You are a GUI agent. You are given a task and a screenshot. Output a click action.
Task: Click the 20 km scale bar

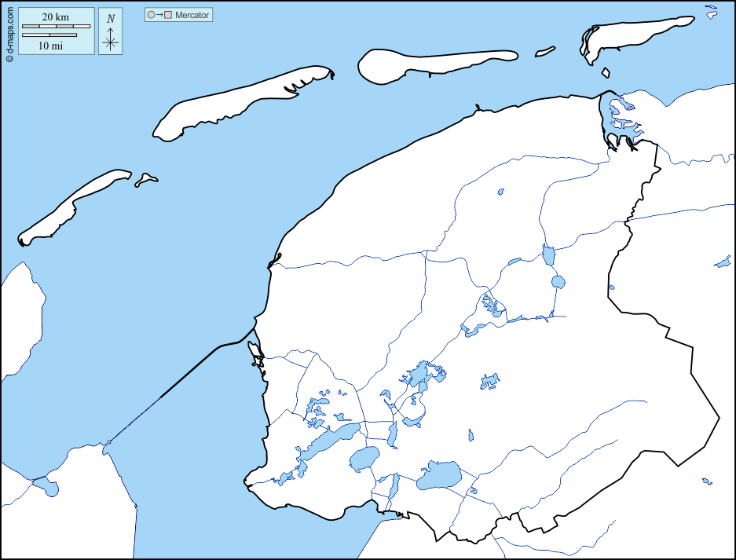57,26
